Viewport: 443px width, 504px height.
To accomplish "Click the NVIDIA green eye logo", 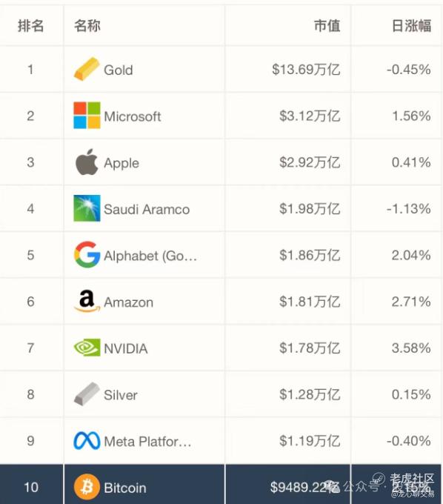I will [87, 348].
